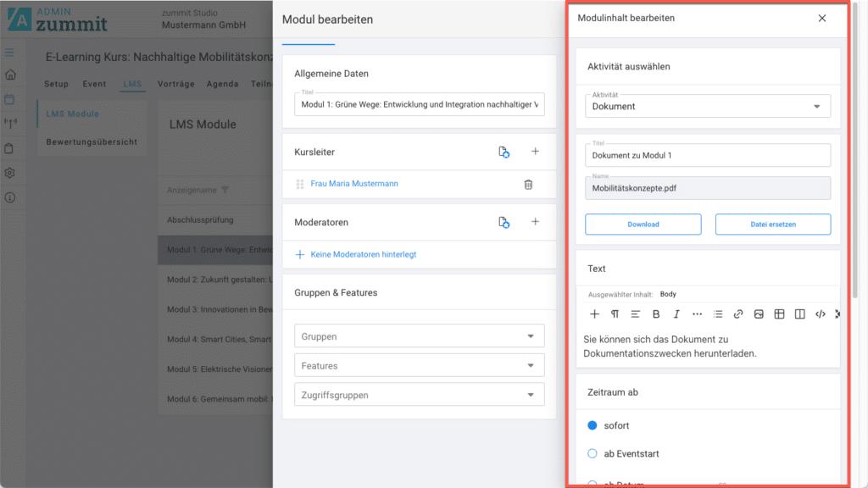Insert an image via the editor toolbar

759,314
